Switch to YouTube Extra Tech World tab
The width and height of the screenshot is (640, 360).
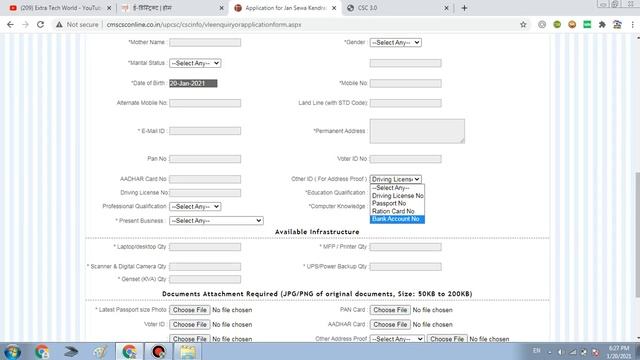coord(60,8)
